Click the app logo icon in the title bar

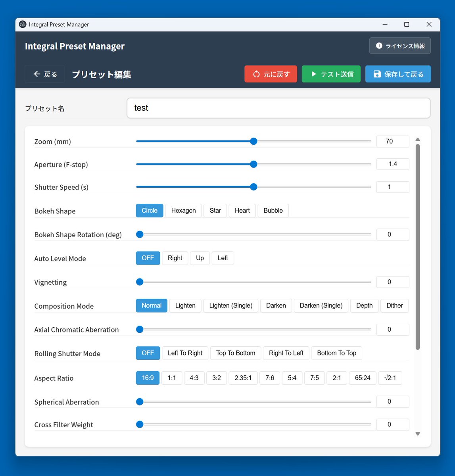(23, 25)
